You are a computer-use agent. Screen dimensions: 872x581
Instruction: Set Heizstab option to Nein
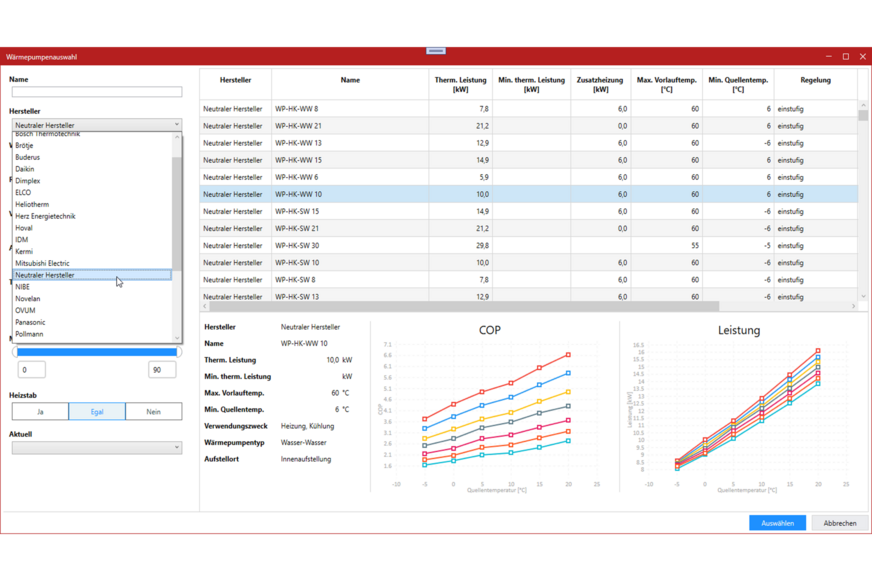coord(153,412)
